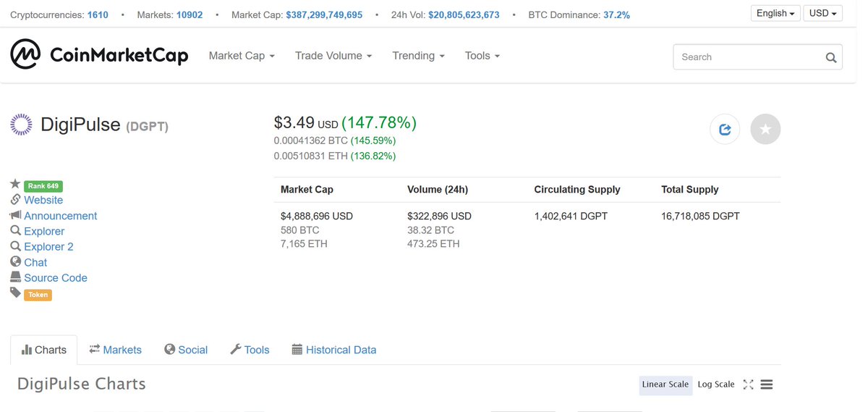Click the chain link icon beside Website
868x412 pixels.
[x=15, y=200]
